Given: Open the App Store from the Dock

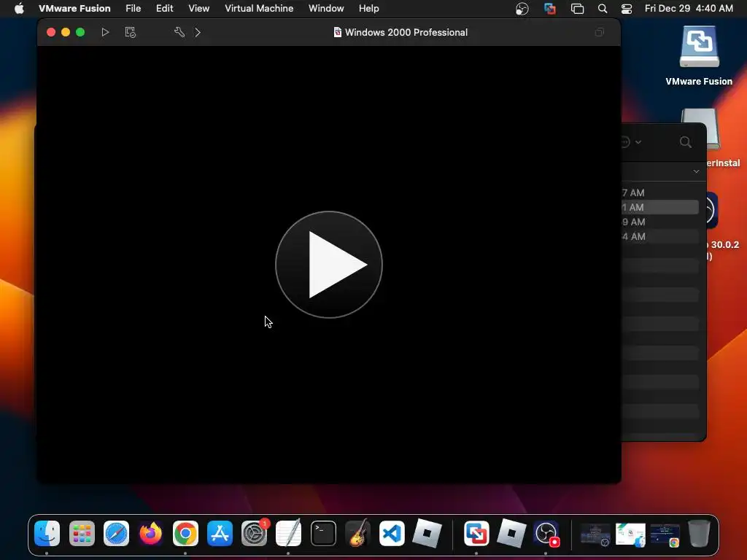Looking at the screenshot, I should [220, 533].
